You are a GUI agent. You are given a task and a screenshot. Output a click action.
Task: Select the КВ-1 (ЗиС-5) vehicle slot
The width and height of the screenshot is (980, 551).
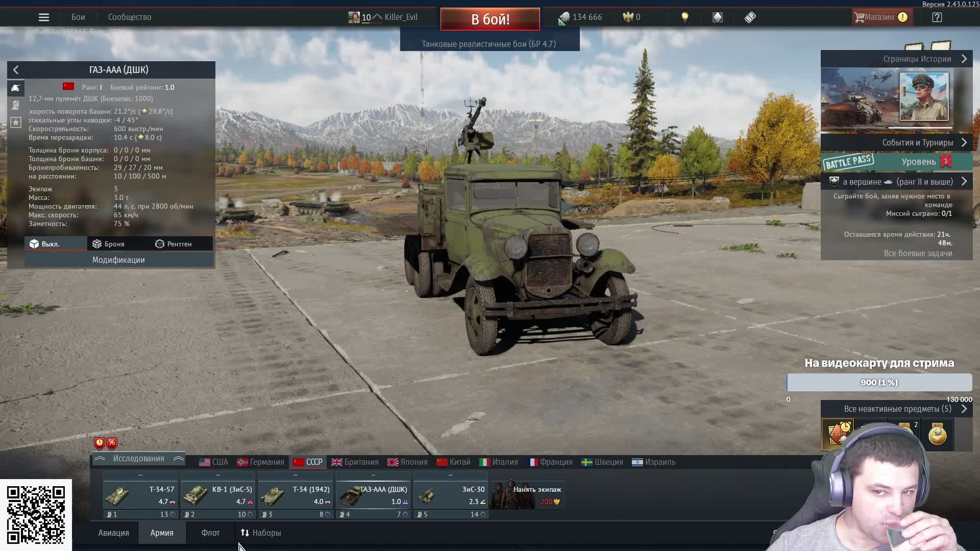(218, 495)
